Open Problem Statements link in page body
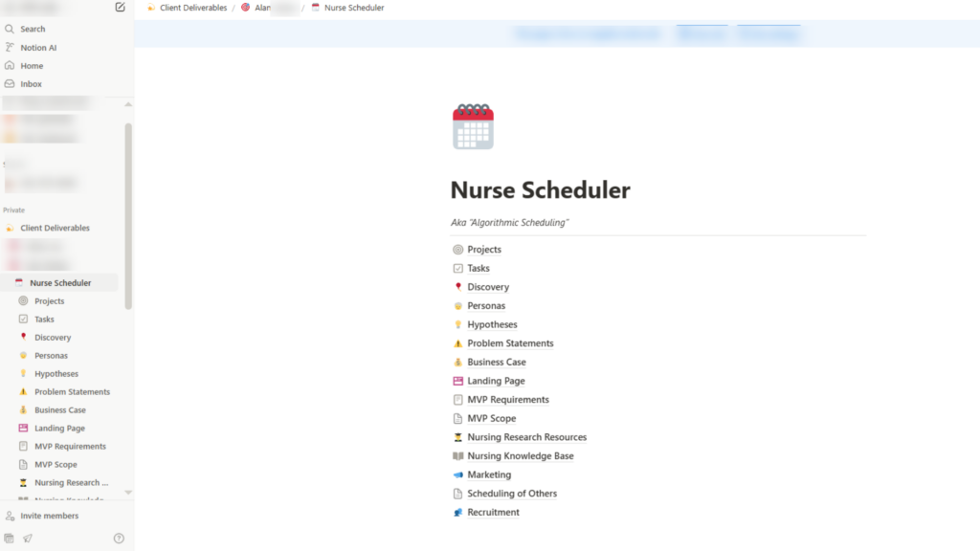The height and width of the screenshot is (551, 980). (x=510, y=343)
